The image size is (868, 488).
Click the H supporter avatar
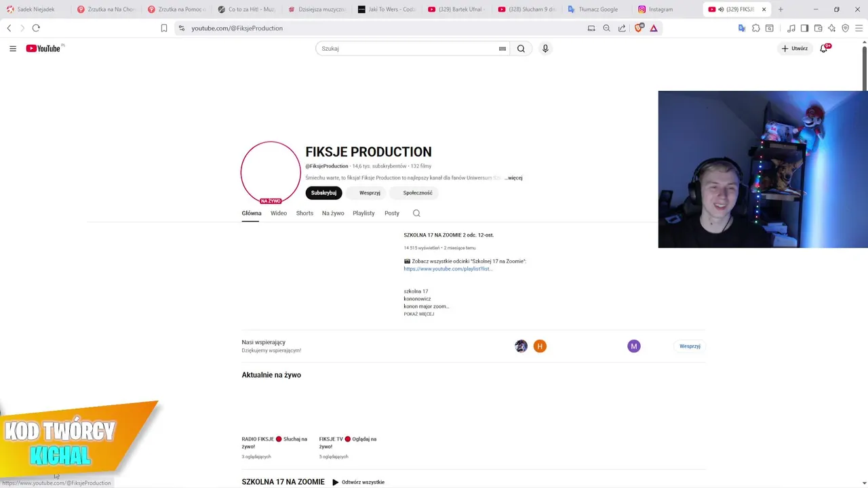540,346
